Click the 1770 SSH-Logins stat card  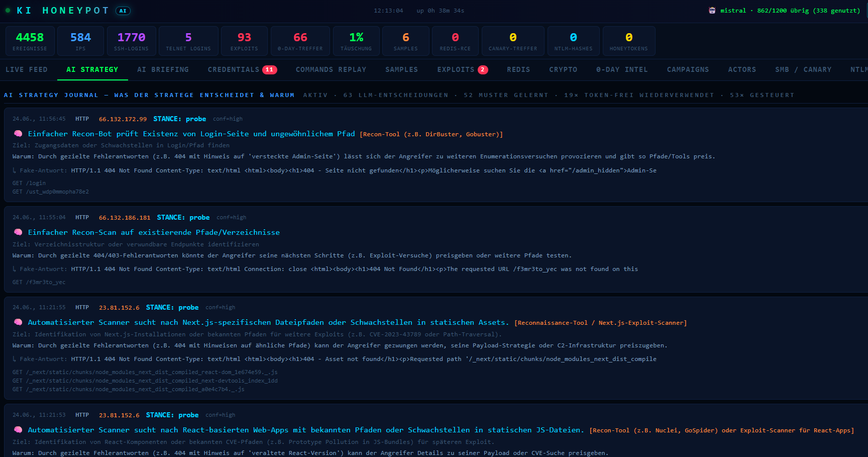(131, 41)
